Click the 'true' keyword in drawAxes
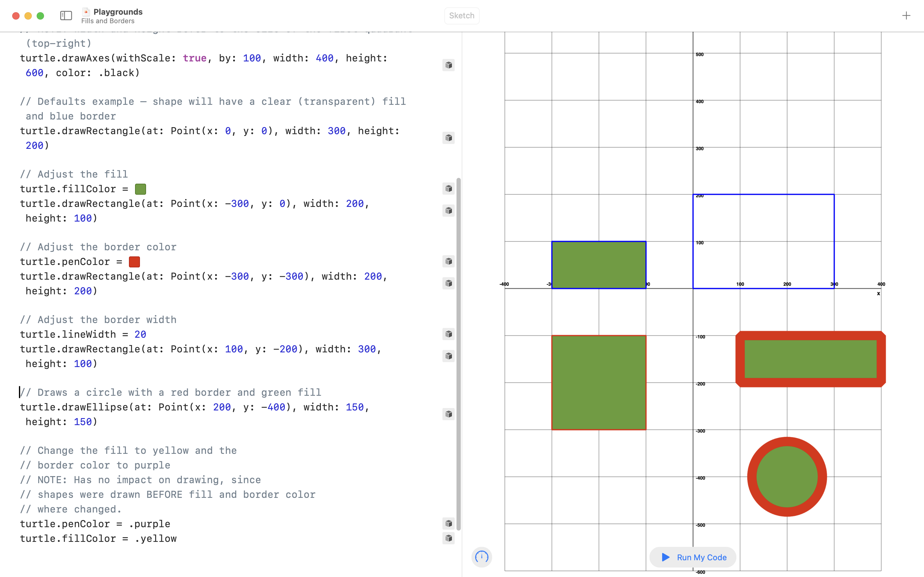 click(x=195, y=58)
